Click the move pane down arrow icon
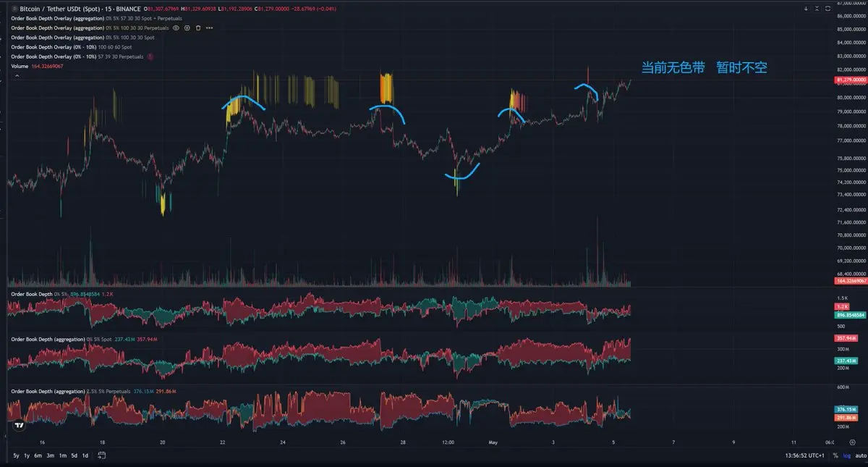Image resolution: width=868 pixels, height=467 pixels. click(806, 9)
